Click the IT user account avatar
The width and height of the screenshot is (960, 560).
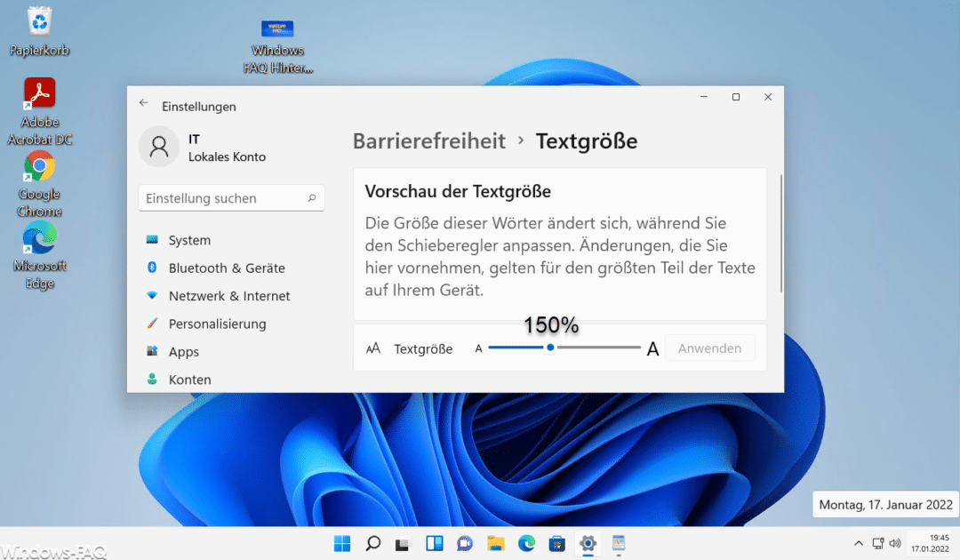point(158,147)
